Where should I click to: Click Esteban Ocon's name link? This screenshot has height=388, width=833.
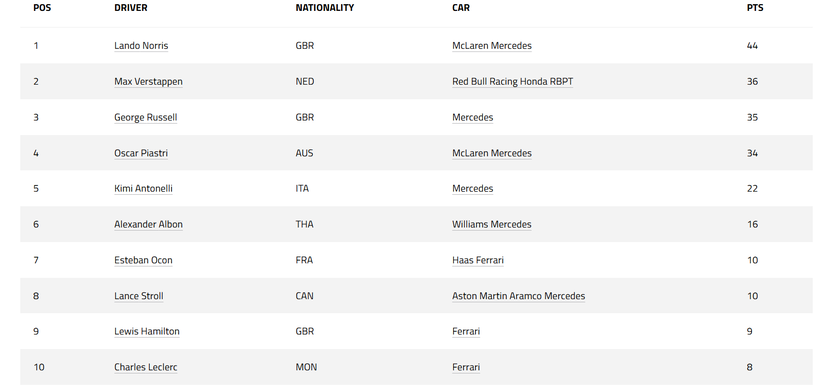click(143, 260)
